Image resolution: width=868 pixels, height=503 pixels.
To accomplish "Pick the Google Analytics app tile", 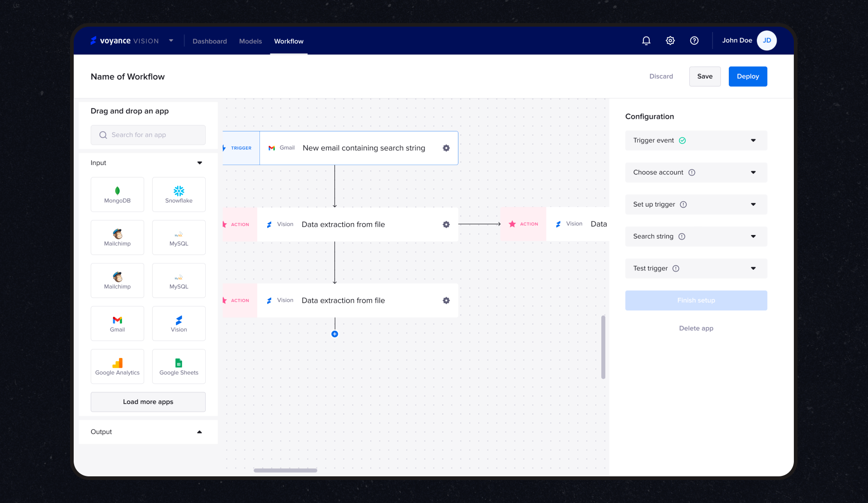I will coord(117,367).
